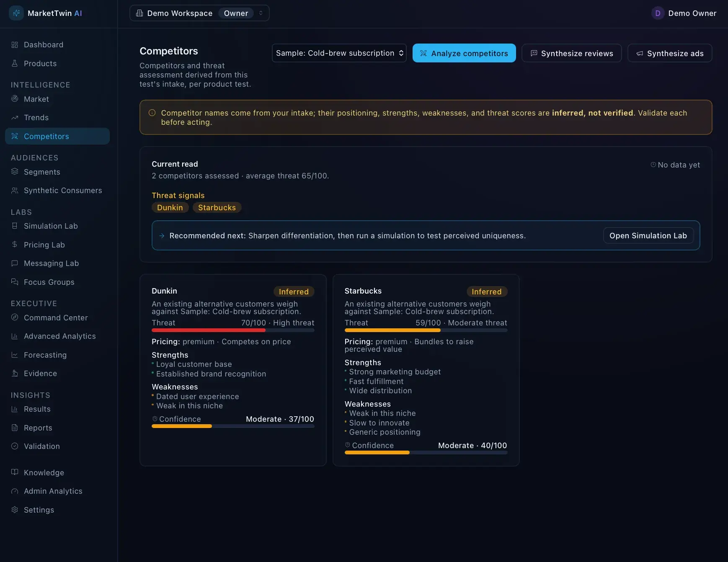Click the Messaging Lab chat icon
This screenshot has width=728, height=562.
15,263
